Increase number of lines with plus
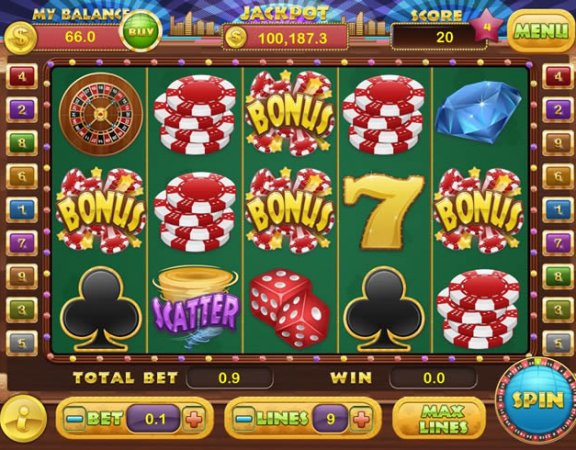Image resolution: width=576 pixels, height=450 pixels. [361, 419]
